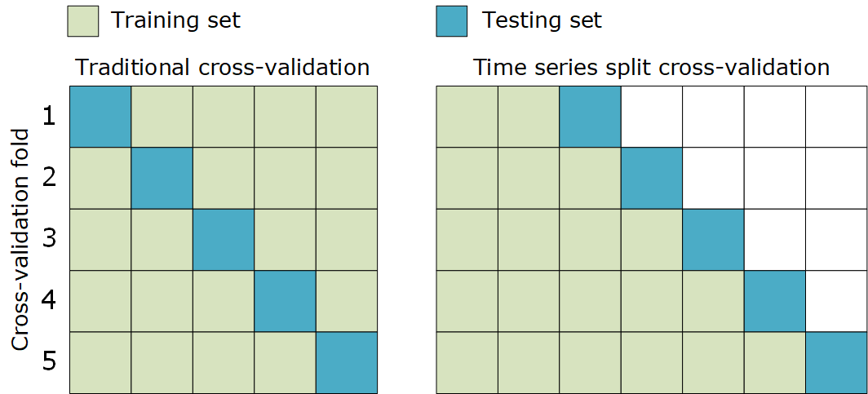
Task: Click the "Cross-validation fold" axis label
Action: click(x=20, y=239)
